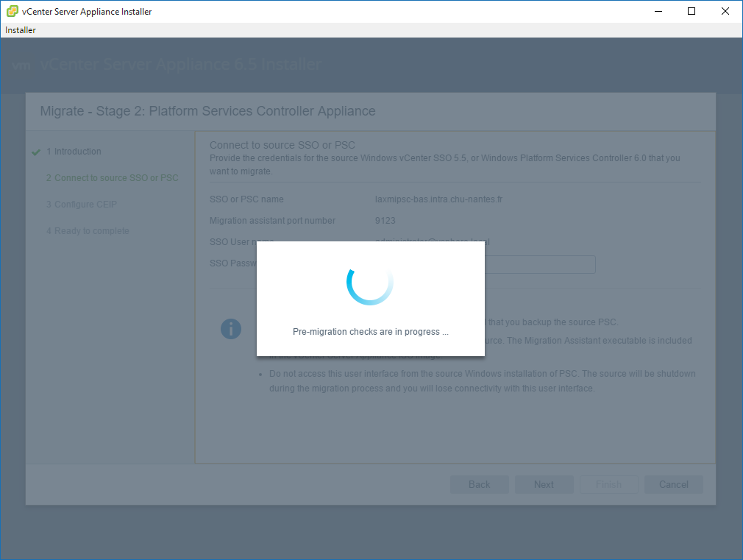Click the Cancel button
The height and width of the screenshot is (560, 743).
(x=673, y=484)
